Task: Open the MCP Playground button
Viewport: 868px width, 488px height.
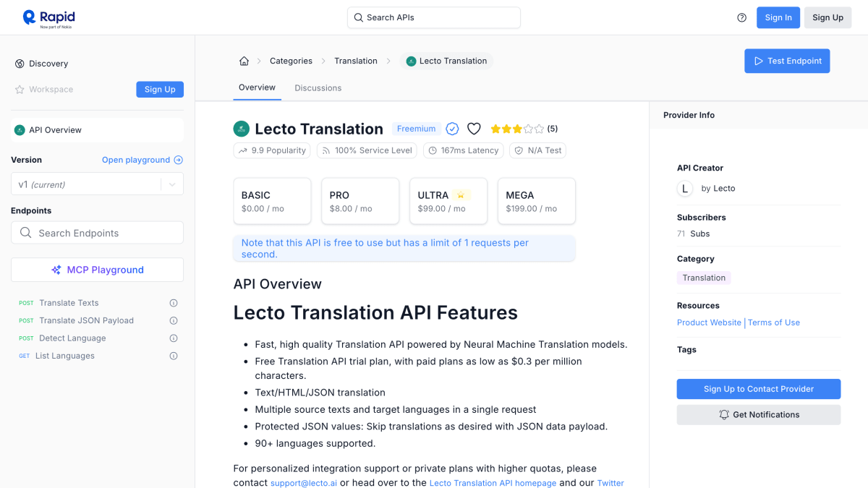Action: (x=97, y=270)
